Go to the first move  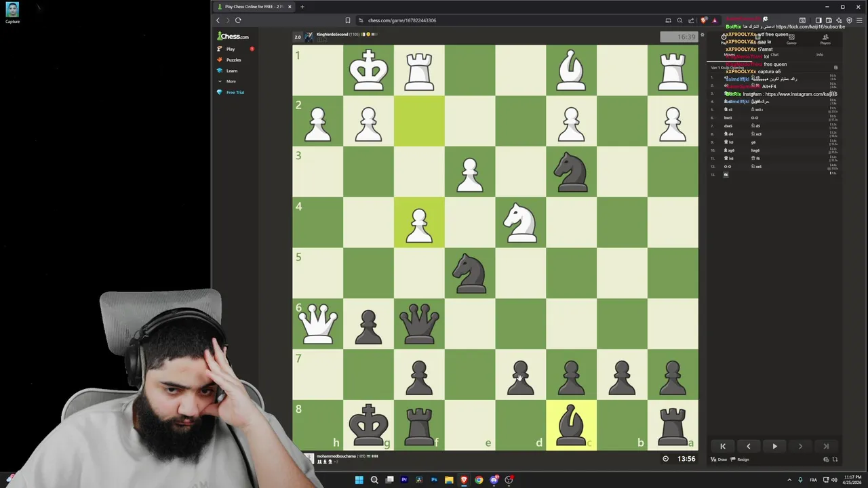coord(722,446)
